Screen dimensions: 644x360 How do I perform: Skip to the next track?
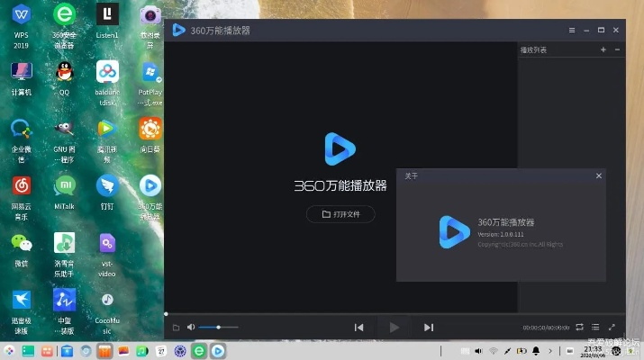tap(429, 328)
